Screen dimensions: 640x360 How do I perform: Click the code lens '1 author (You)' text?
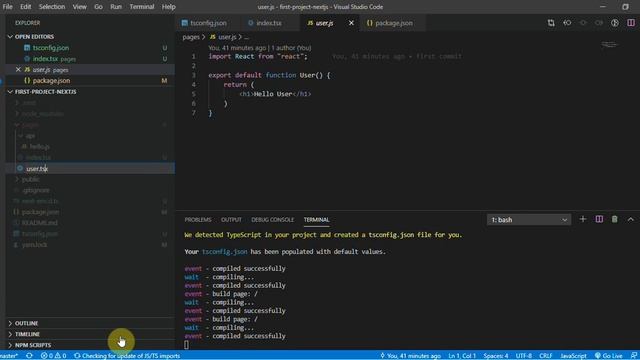(x=291, y=48)
